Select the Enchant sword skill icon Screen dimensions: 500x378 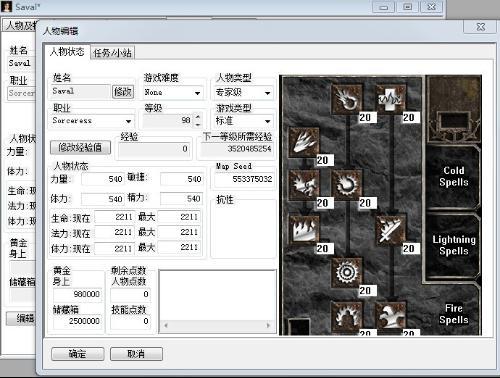click(391, 230)
